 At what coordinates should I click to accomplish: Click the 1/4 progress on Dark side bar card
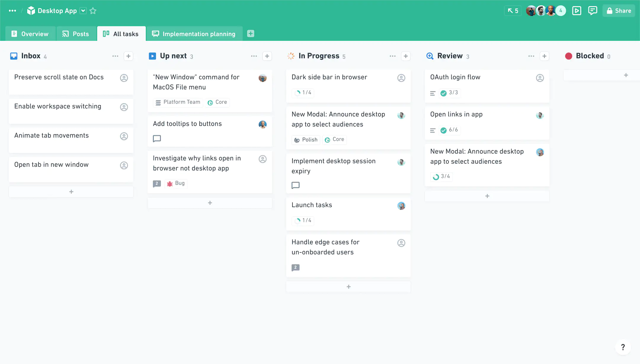pos(303,93)
